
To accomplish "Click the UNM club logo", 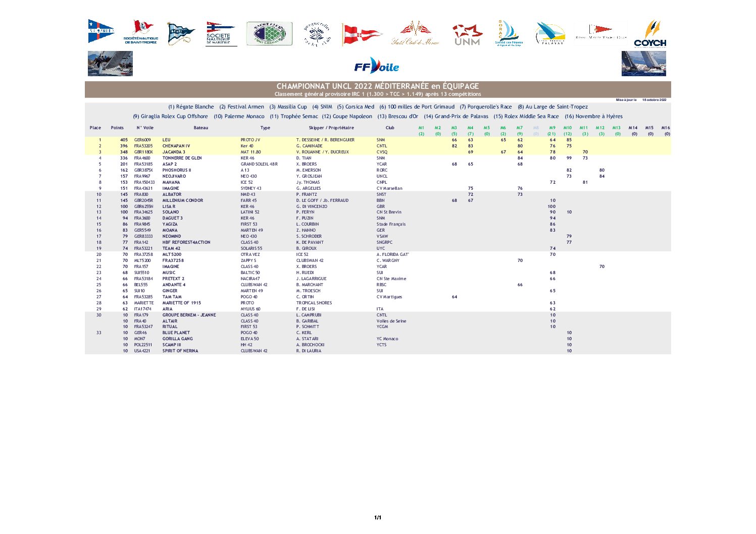I will point(467,35).
